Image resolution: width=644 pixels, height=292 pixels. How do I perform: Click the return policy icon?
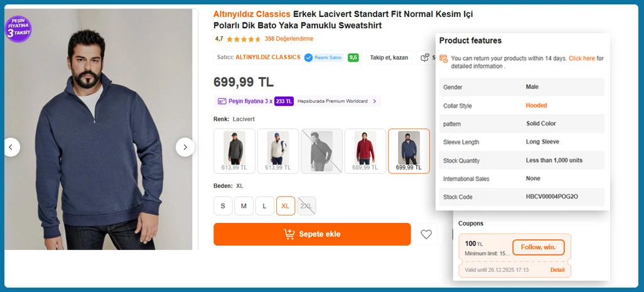(x=444, y=59)
